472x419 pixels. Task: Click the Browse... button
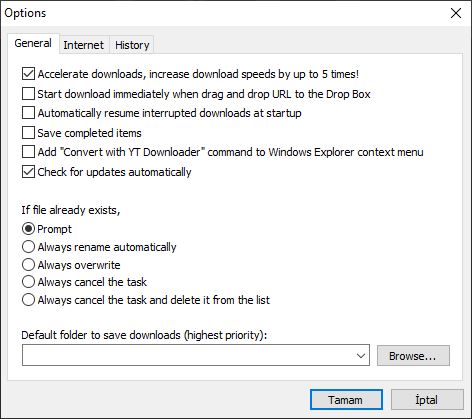point(413,356)
